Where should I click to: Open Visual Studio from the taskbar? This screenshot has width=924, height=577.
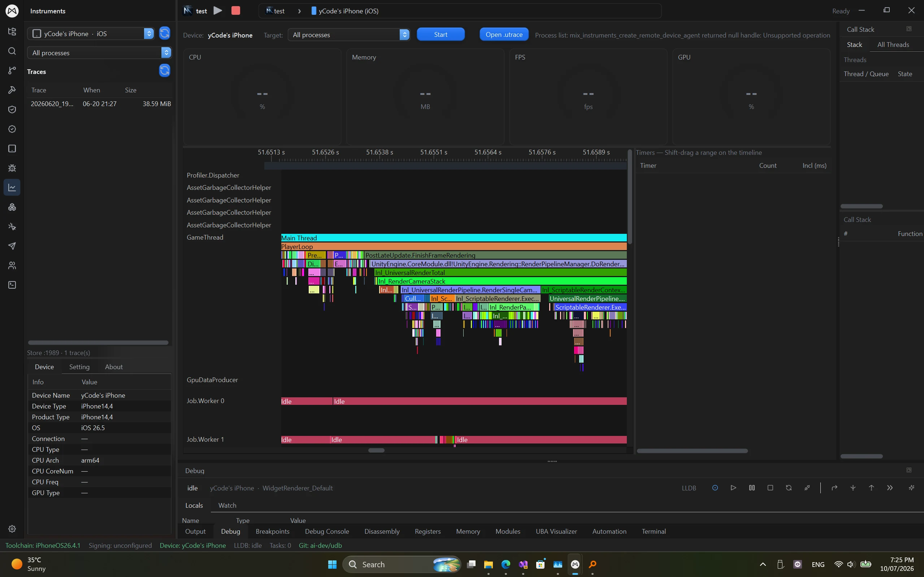point(523,564)
